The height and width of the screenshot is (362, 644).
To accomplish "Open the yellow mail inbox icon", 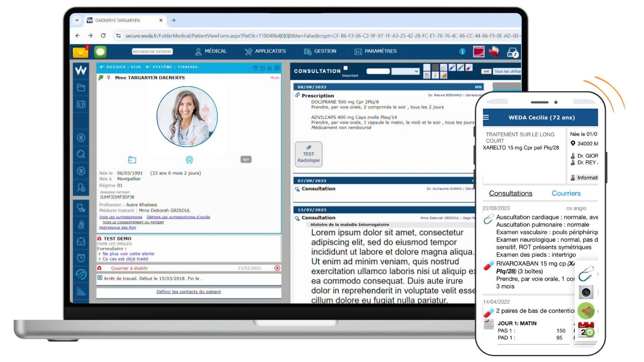I will point(80,52).
